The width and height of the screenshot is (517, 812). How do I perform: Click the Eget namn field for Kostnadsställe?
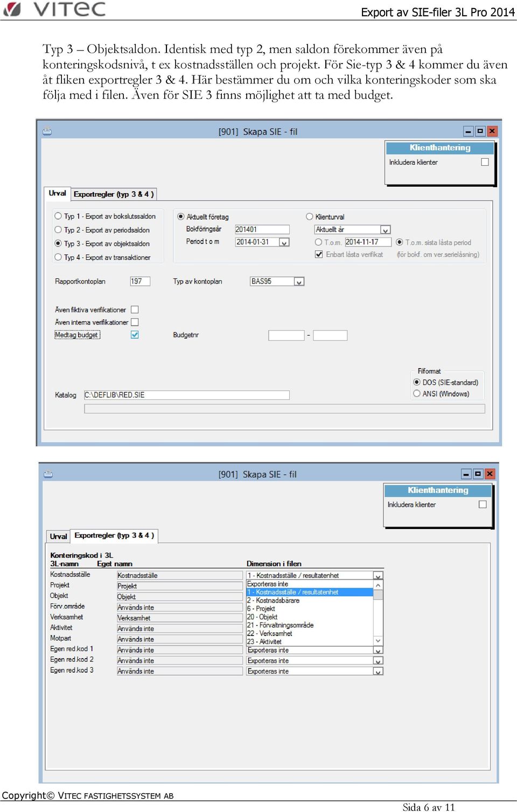point(180,575)
